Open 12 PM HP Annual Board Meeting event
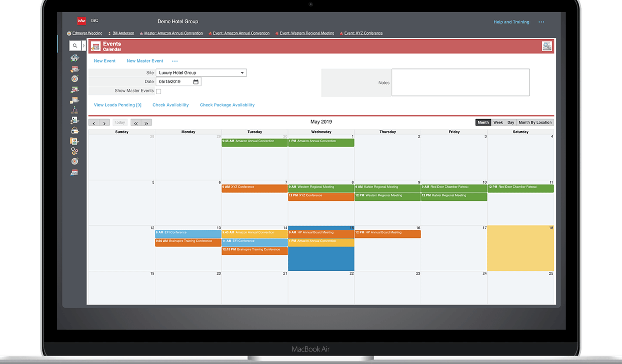Screen dimensions: 622x364 (388, 234)
